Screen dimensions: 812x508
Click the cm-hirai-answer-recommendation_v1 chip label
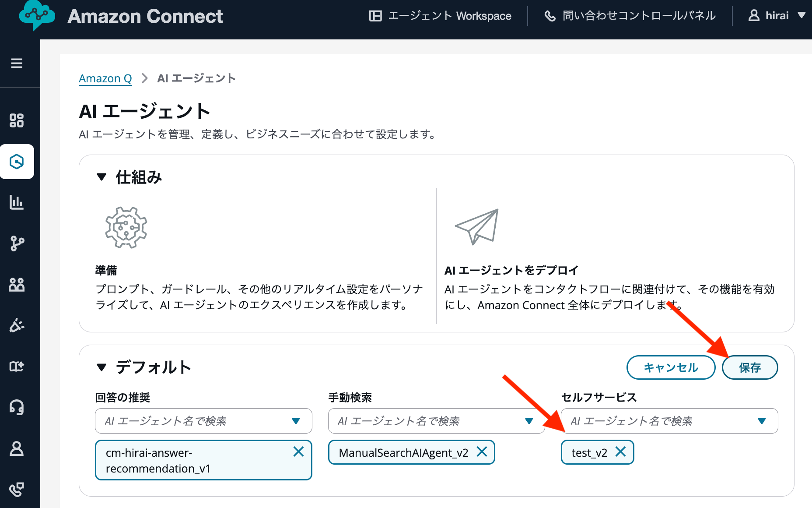pyautogui.click(x=158, y=460)
